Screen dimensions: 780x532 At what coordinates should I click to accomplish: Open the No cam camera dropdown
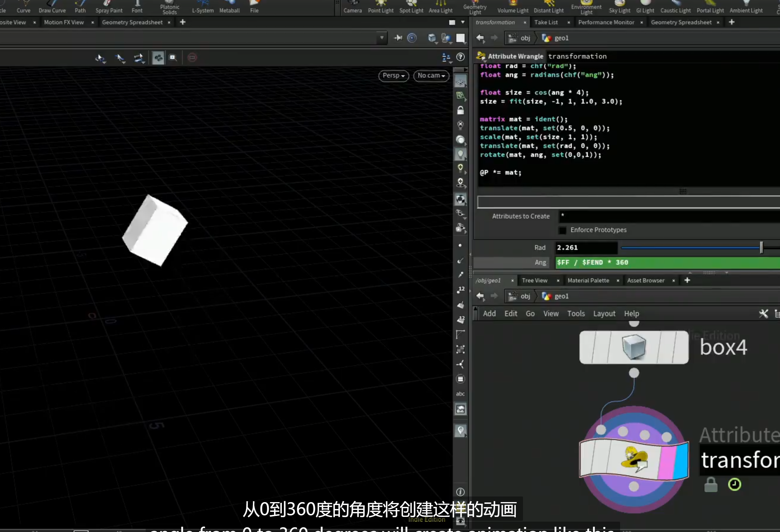coord(431,75)
